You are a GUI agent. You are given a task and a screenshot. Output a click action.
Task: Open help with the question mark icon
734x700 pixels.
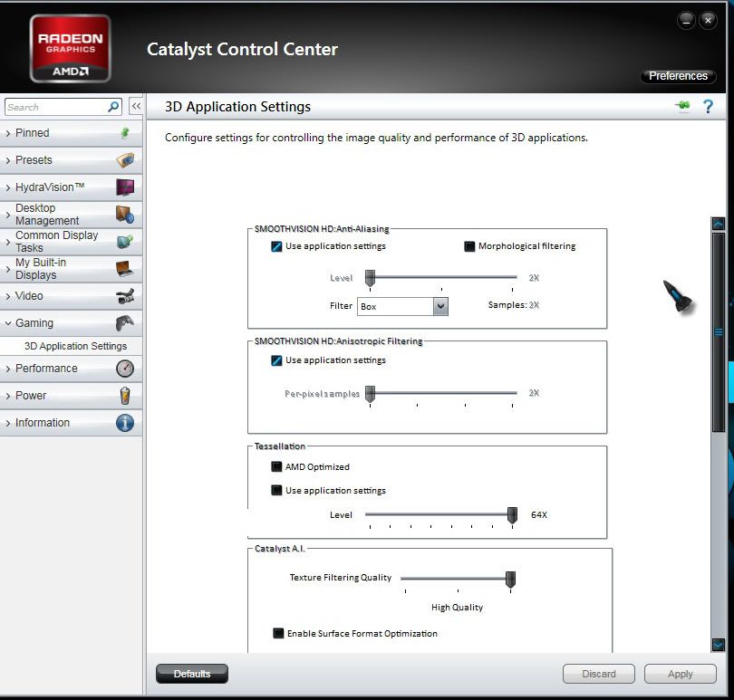click(x=708, y=107)
